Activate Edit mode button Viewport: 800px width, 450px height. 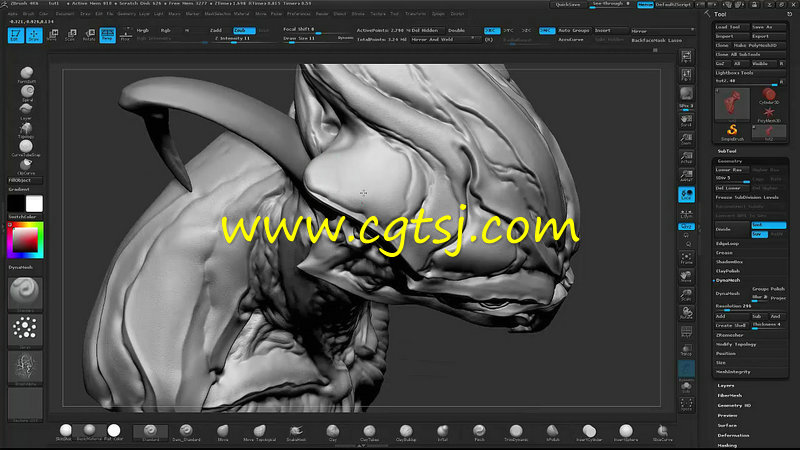[x=16, y=35]
